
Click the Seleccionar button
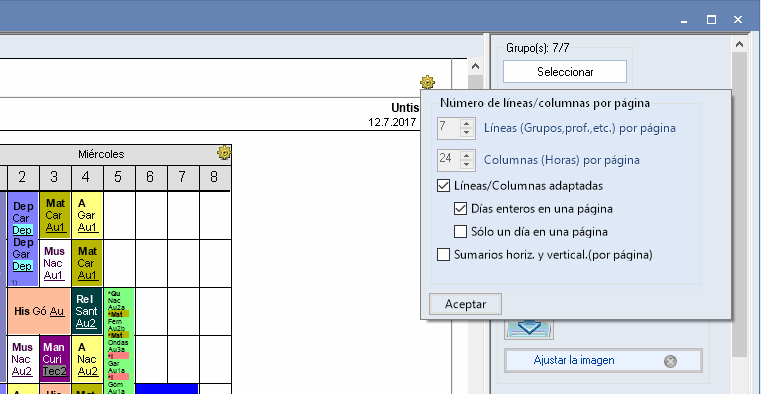[x=565, y=72]
